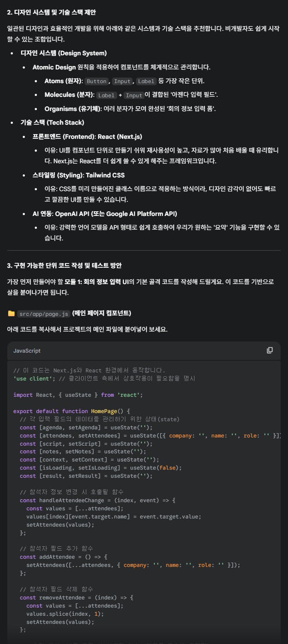
Task: Click the 'const [script, setScript]' code line
Action: click(86, 443)
